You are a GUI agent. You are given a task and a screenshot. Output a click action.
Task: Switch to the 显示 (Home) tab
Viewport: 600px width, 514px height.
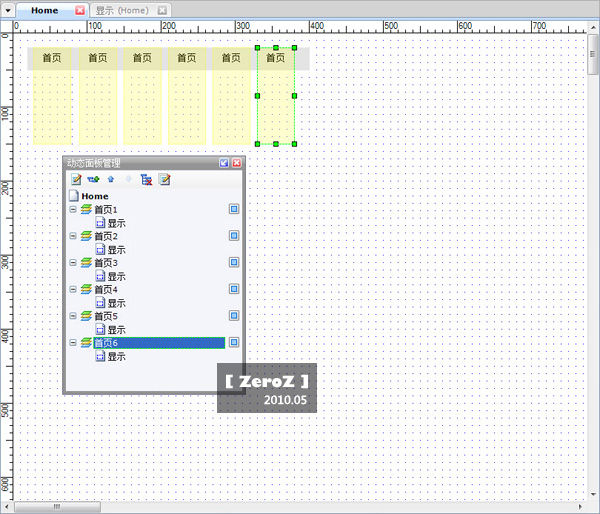point(122,10)
